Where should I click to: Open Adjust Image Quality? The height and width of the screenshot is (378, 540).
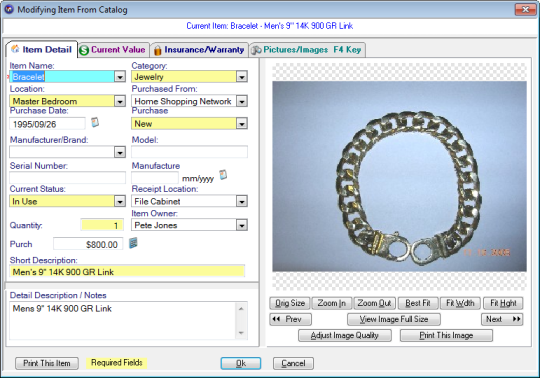pos(345,335)
